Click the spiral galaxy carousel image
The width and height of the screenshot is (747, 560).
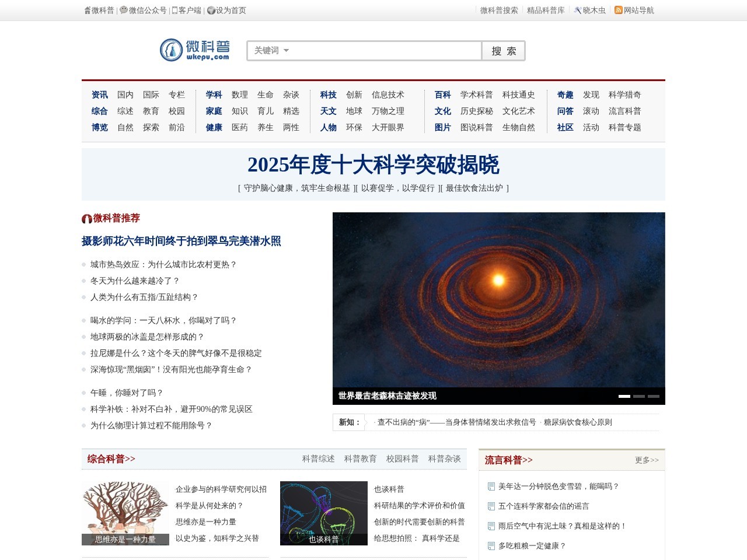click(499, 300)
